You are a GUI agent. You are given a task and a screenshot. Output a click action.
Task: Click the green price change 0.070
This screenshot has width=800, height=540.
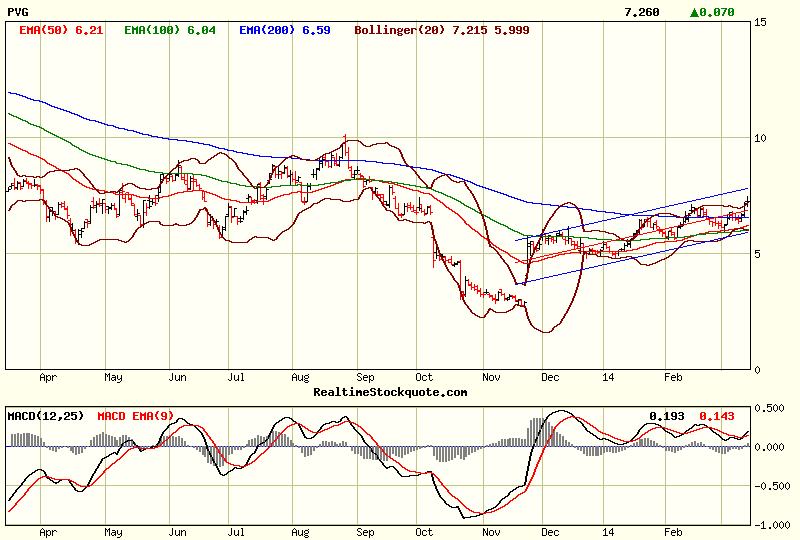712,12
